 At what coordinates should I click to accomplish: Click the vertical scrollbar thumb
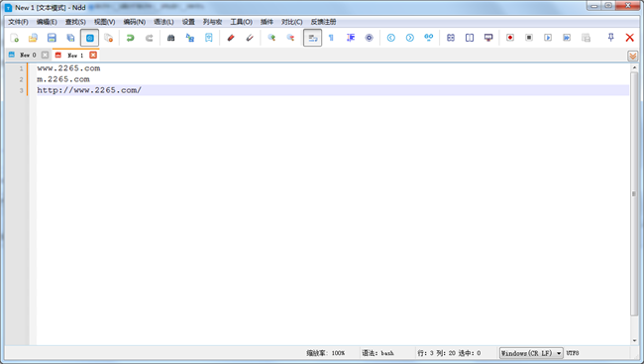634,194
